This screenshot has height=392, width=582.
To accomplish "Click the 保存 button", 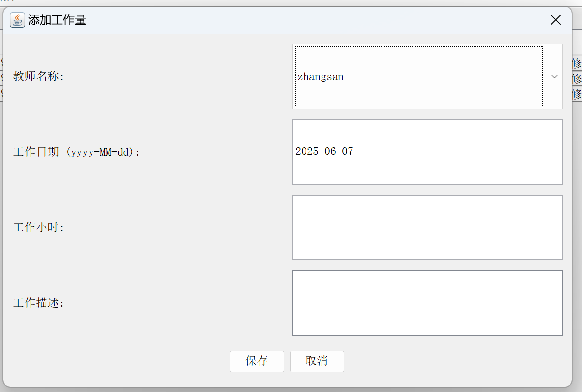I will coord(257,362).
